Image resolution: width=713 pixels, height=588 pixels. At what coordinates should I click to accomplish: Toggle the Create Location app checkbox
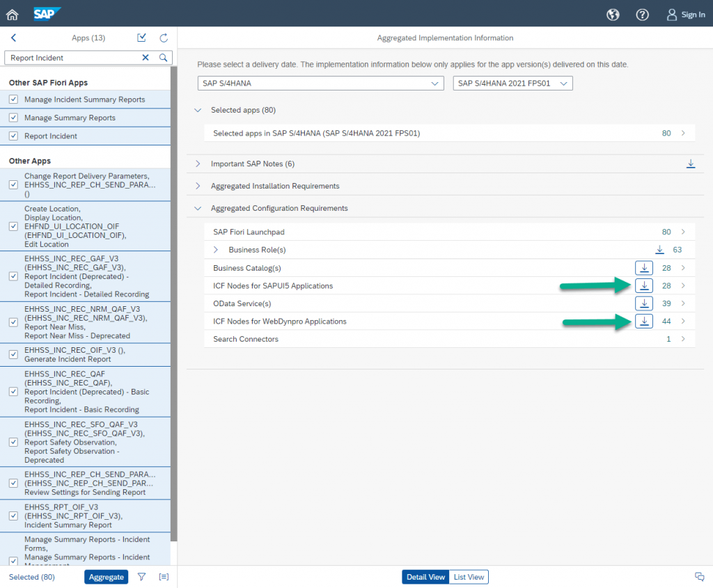[x=14, y=226]
